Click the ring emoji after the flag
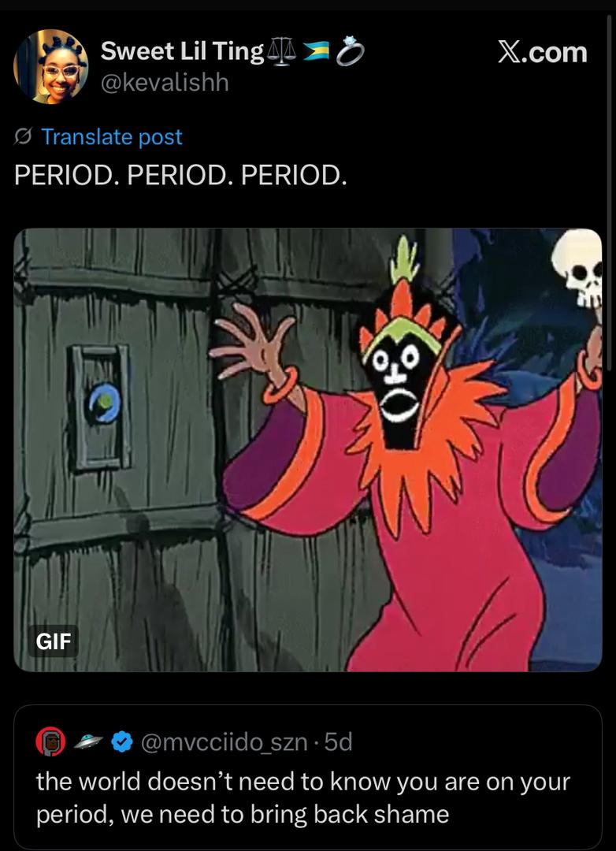 point(350,51)
